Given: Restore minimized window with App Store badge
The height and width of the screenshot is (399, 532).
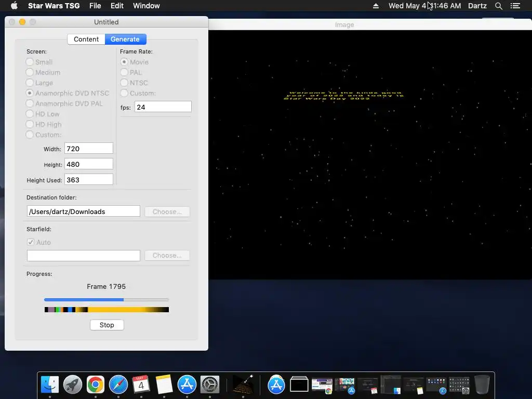Looking at the screenshot, I should coord(345,385).
